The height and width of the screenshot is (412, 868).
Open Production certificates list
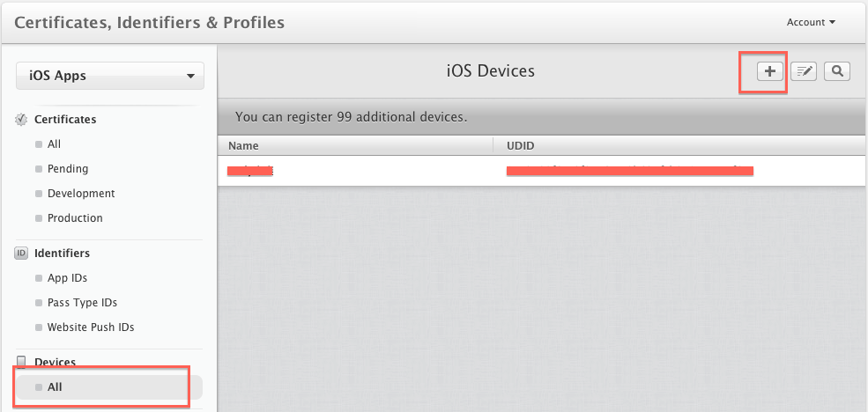coord(75,218)
